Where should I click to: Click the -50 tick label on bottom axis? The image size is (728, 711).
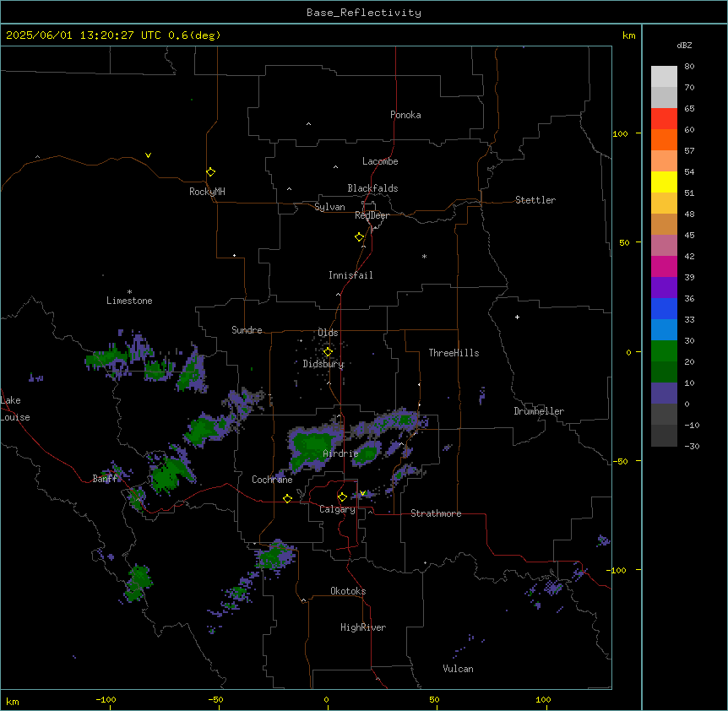[x=215, y=699]
